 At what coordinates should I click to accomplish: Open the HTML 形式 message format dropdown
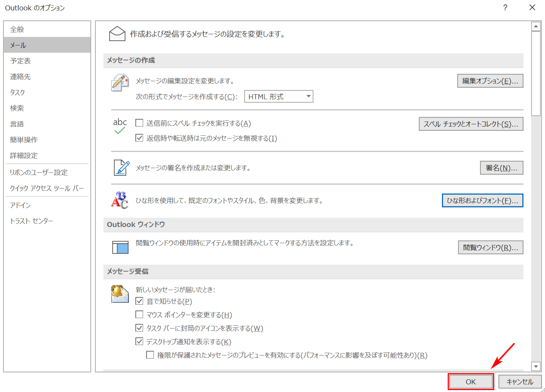click(x=279, y=97)
